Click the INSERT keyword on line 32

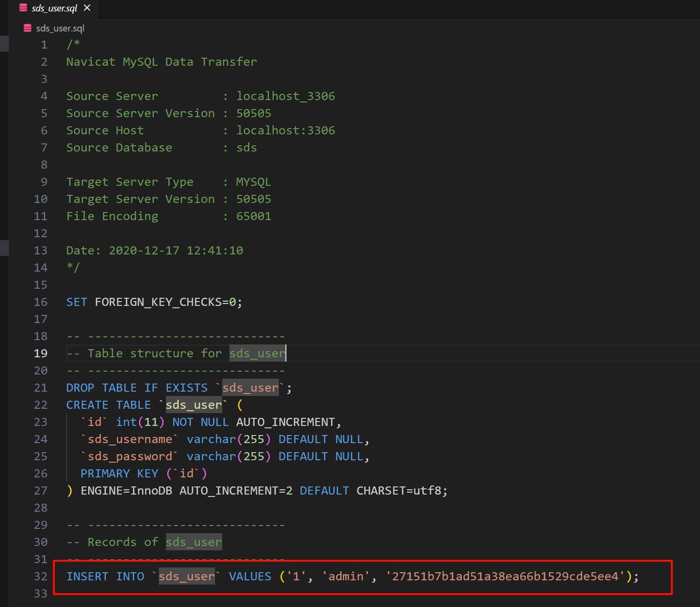(x=87, y=577)
